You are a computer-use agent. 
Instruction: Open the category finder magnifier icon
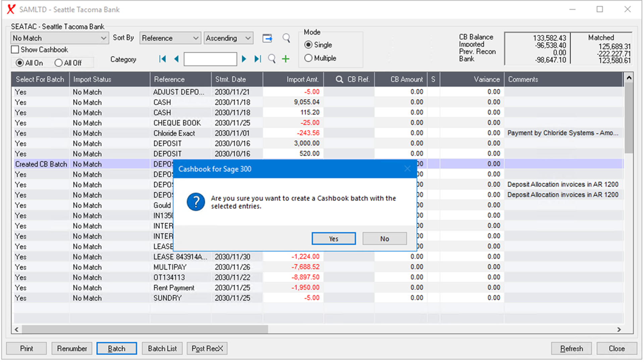[x=272, y=59]
